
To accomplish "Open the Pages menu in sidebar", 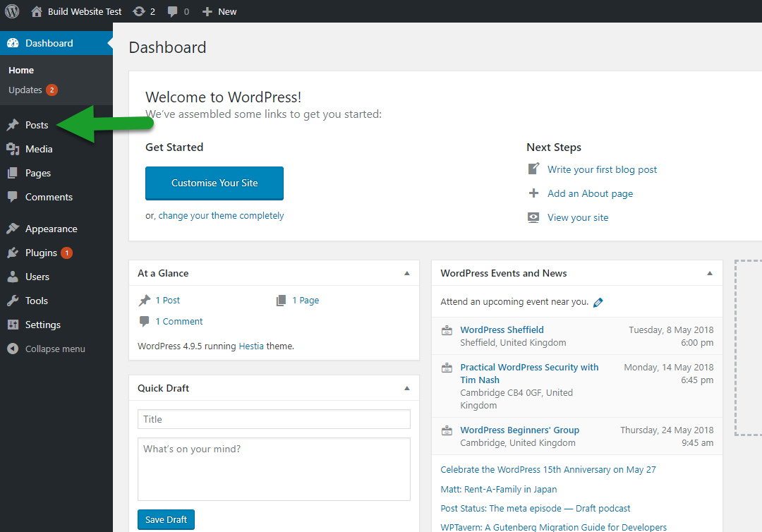I will (x=38, y=173).
